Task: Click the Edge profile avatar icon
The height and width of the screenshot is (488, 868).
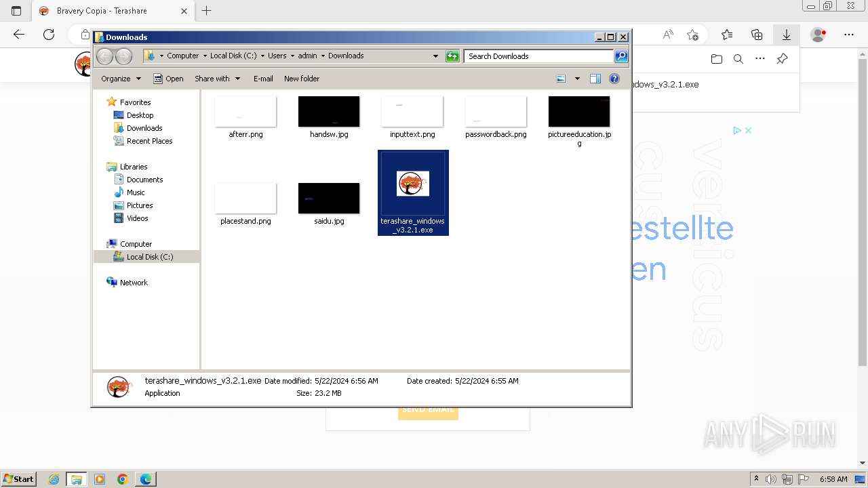Action: [818, 35]
